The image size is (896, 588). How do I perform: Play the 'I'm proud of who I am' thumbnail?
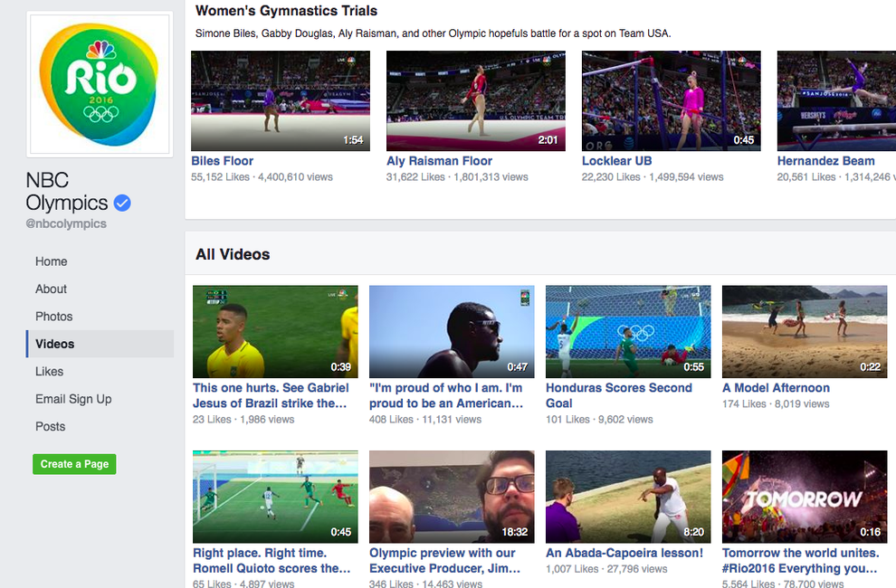click(452, 331)
